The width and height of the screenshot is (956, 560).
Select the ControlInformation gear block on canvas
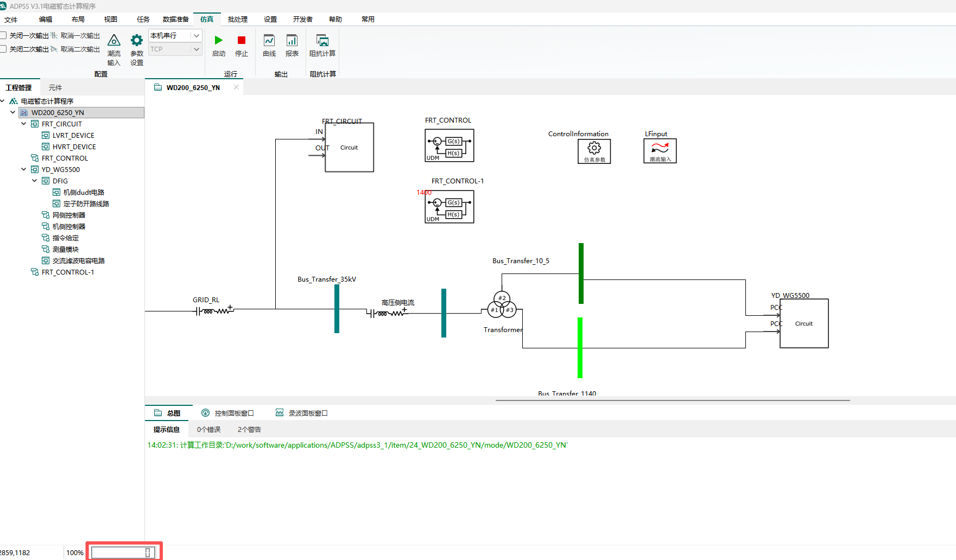[x=594, y=150]
